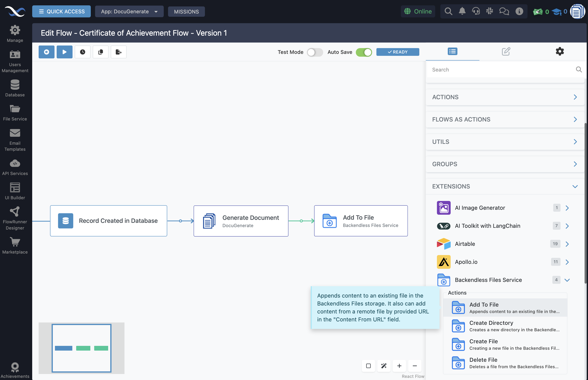Open the App: DocuGenerate dropdown

point(129,11)
